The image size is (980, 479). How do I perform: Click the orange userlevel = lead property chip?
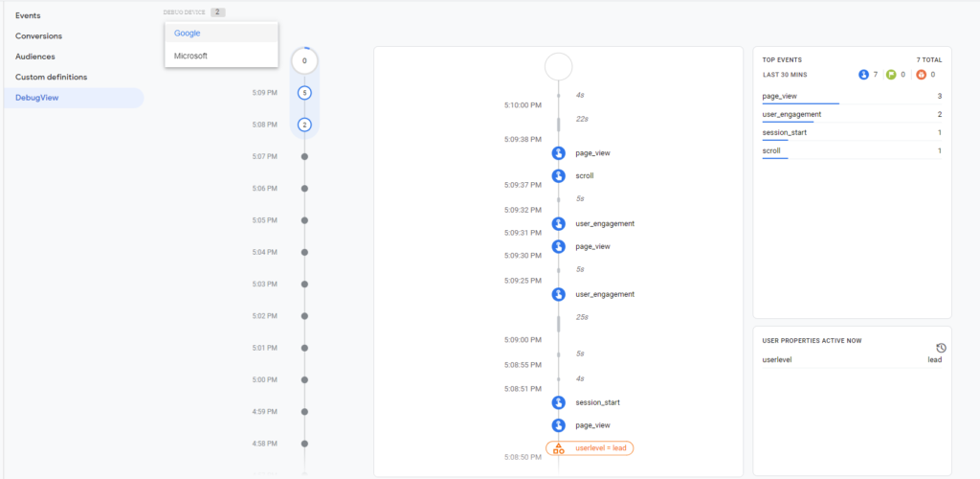[x=590, y=447]
